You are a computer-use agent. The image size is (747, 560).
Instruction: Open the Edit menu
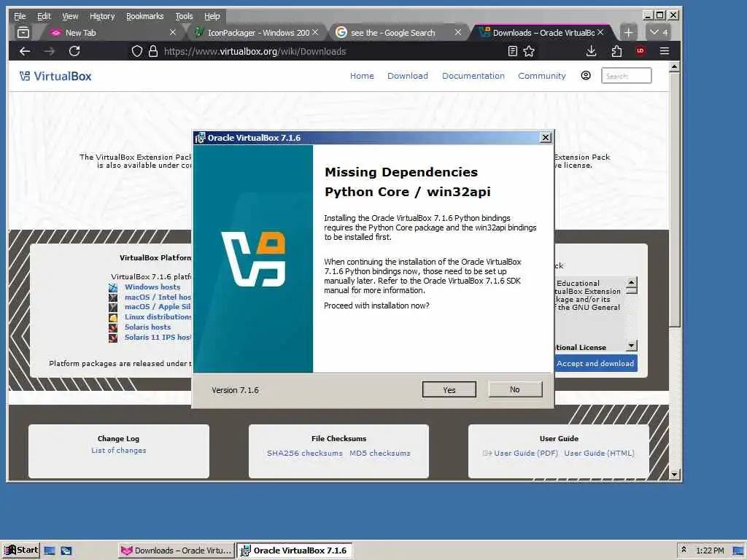click(44, 16)
